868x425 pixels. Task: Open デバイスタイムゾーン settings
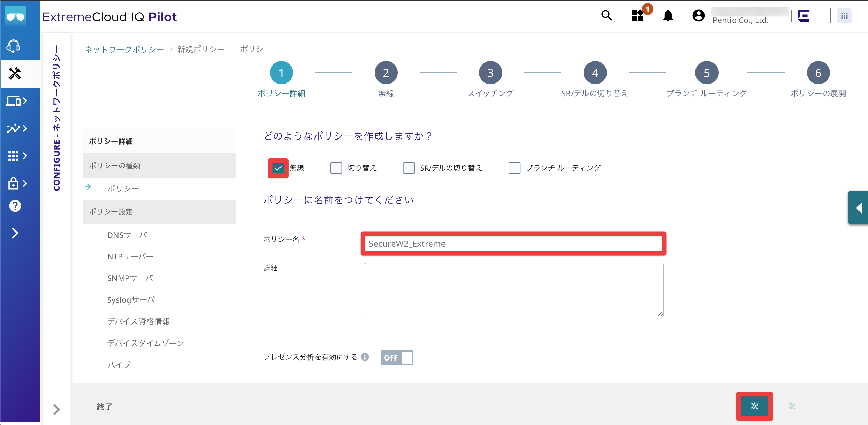145,343
